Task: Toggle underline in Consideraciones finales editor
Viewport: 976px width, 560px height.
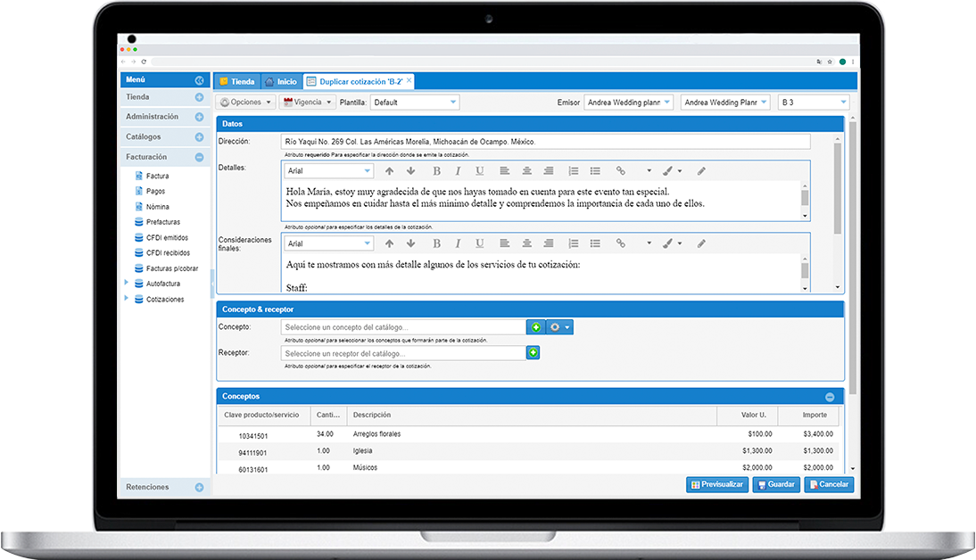Action: 479,243
